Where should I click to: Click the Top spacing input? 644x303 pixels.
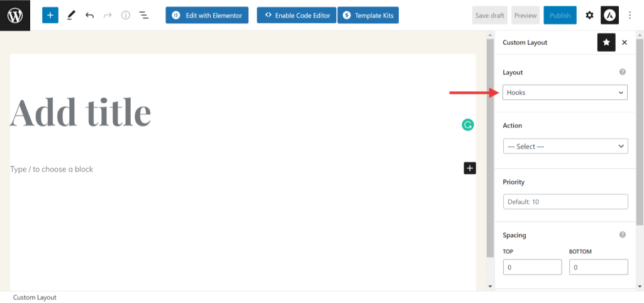[532, 267]
